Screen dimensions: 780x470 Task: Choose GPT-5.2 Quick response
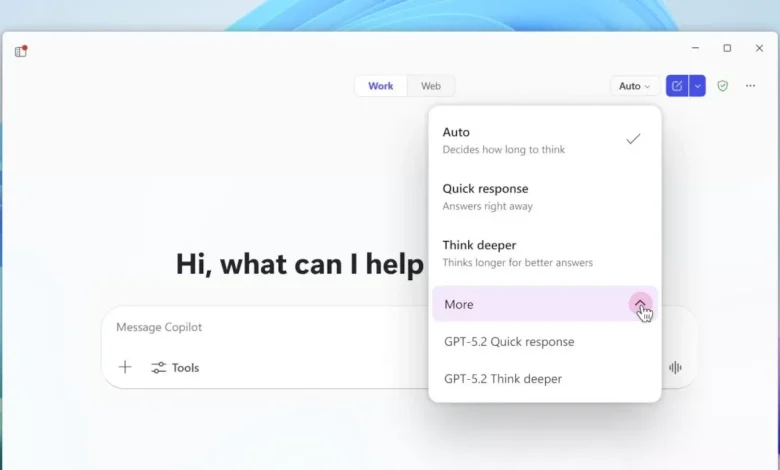click(545, 342)
